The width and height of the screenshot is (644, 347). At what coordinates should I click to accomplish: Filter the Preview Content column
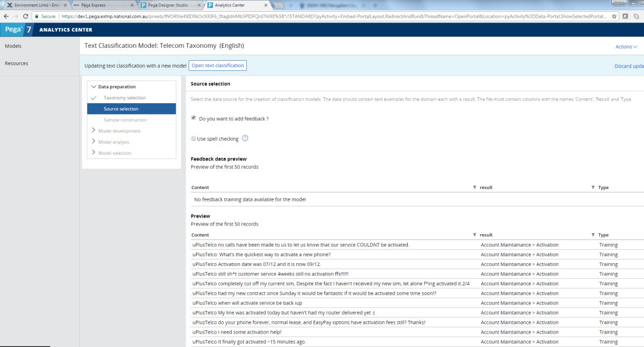pyautogui.click(x=474, y=235)
